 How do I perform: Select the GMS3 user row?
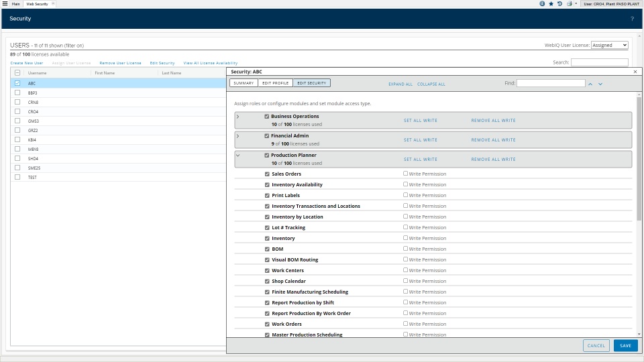pos(118,121)
